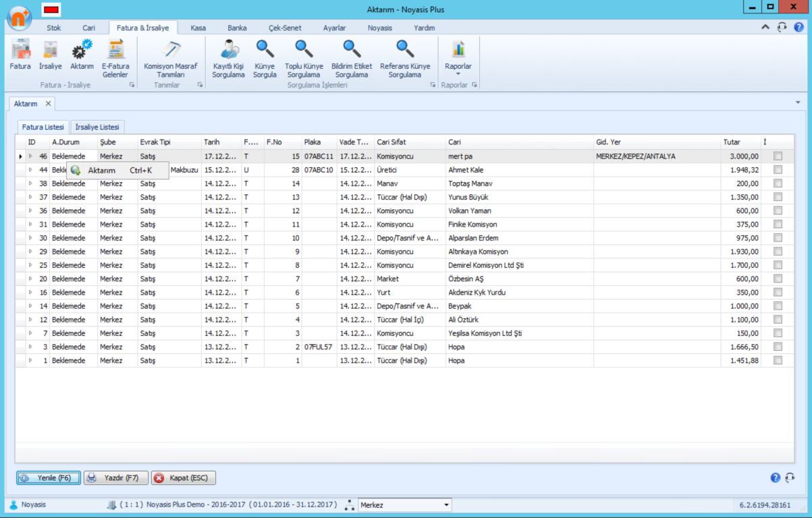Open the Ayarlar ribbon tab
The image size is (812, 518).
pyautogui.click(x=334, y=28)
